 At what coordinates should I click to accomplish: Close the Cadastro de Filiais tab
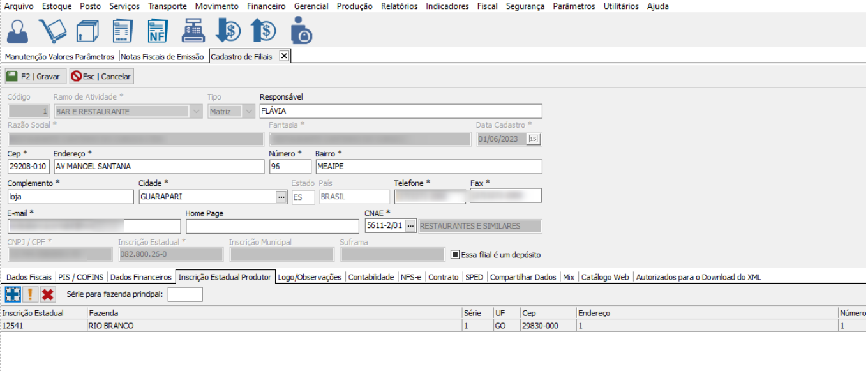pyautogui.click(x=285, y=56)
